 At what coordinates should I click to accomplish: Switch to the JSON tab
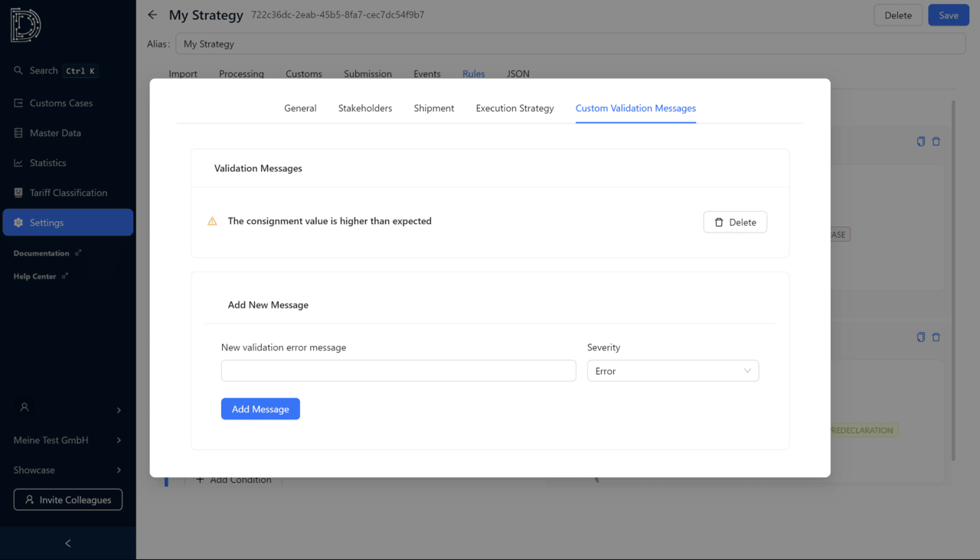click(x=518, y=74)
